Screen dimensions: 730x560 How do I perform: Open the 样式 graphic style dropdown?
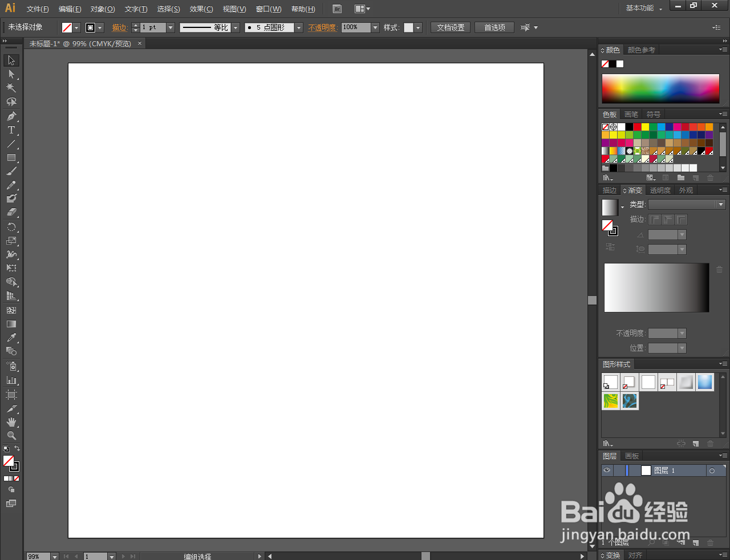click(418, 27)
